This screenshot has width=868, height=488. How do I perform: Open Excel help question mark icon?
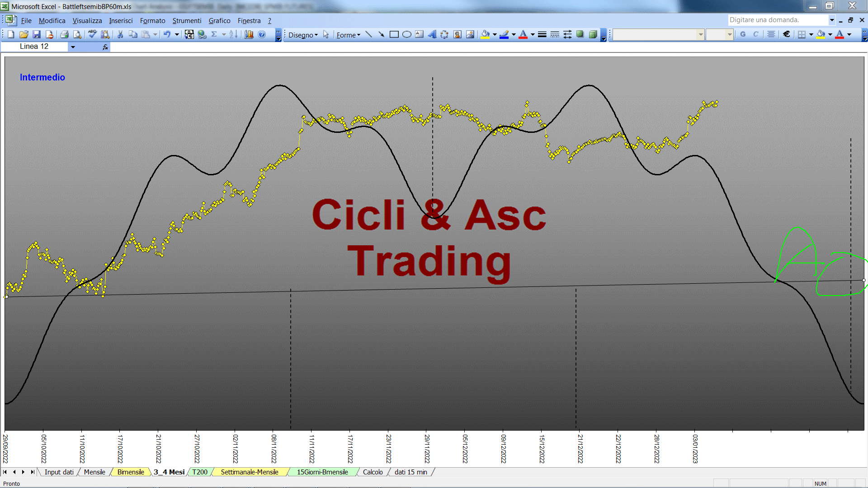pyautogui.click(x=262, y=34)
